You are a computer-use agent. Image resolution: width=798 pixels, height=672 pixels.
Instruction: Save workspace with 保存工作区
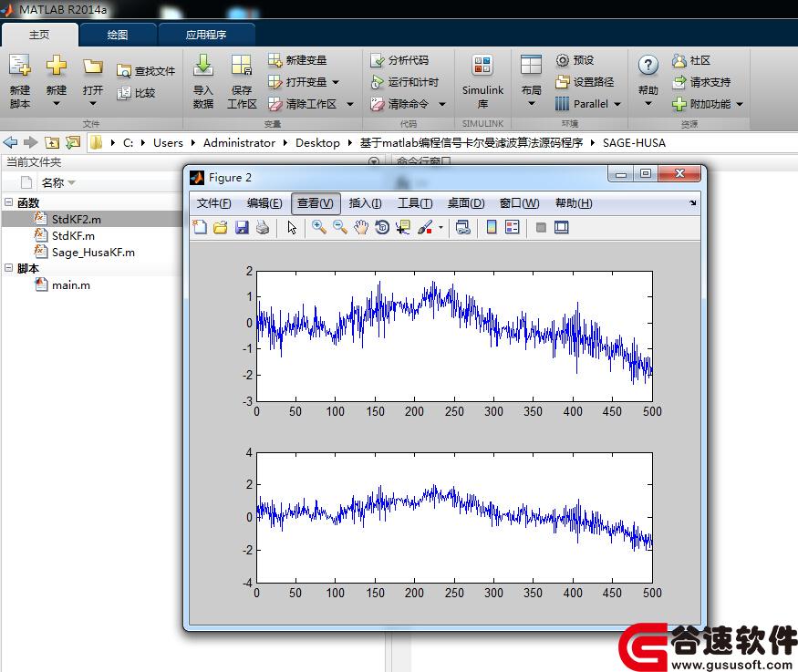pyautogui.click(x=242, y=81)
